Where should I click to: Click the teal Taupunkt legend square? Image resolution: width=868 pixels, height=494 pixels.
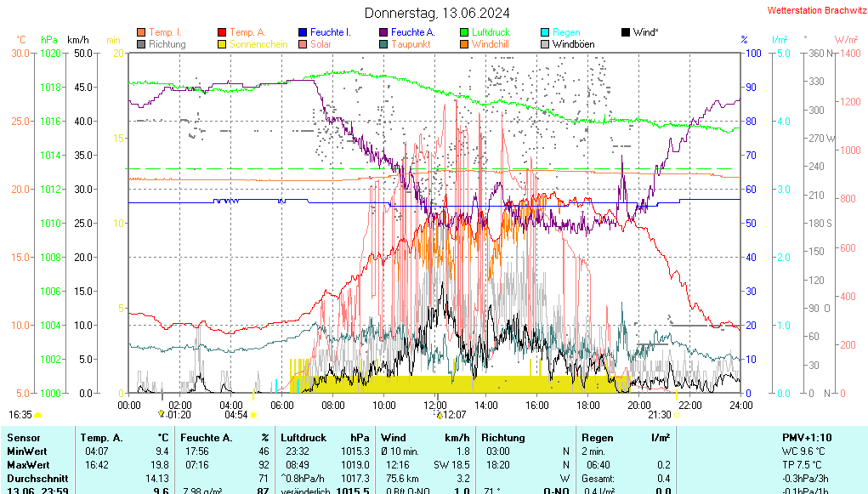[383, 44]
